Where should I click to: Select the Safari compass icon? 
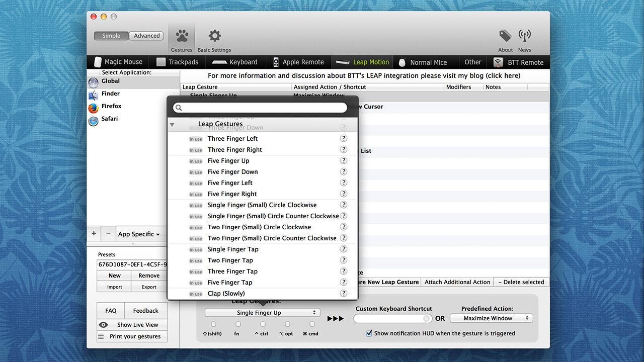pos(93,121)
